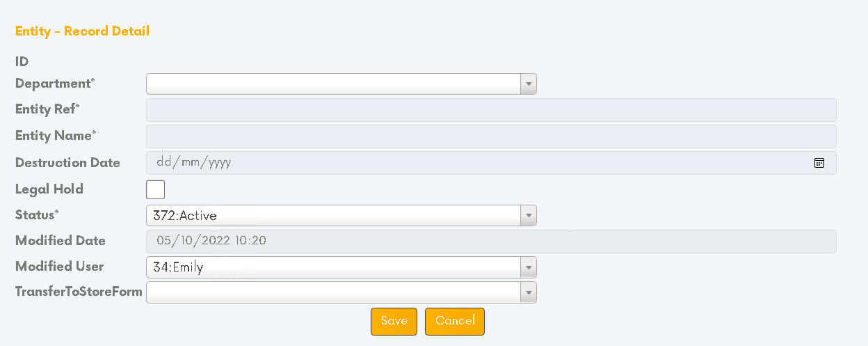The height and width of the screenshot is (346, 868).
Task: Open the Status dropdown arrow
Action: [x=529, y=216]
